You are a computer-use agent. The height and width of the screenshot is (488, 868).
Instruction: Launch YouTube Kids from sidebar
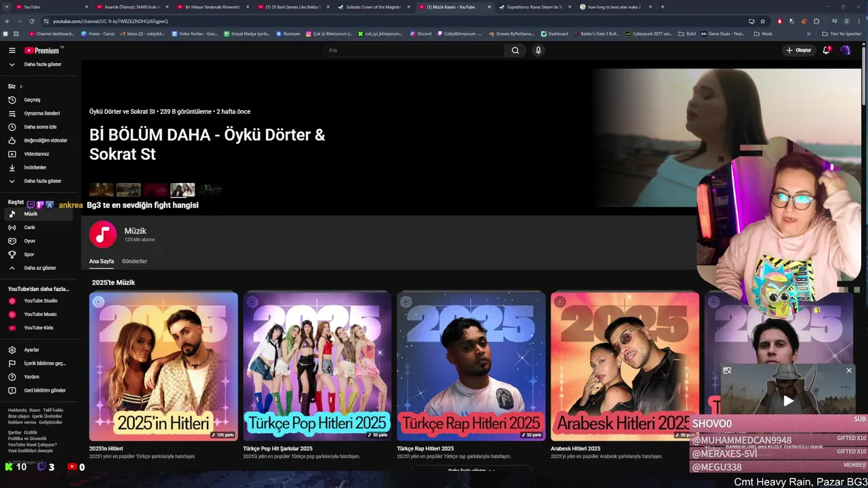click(39, 328)
